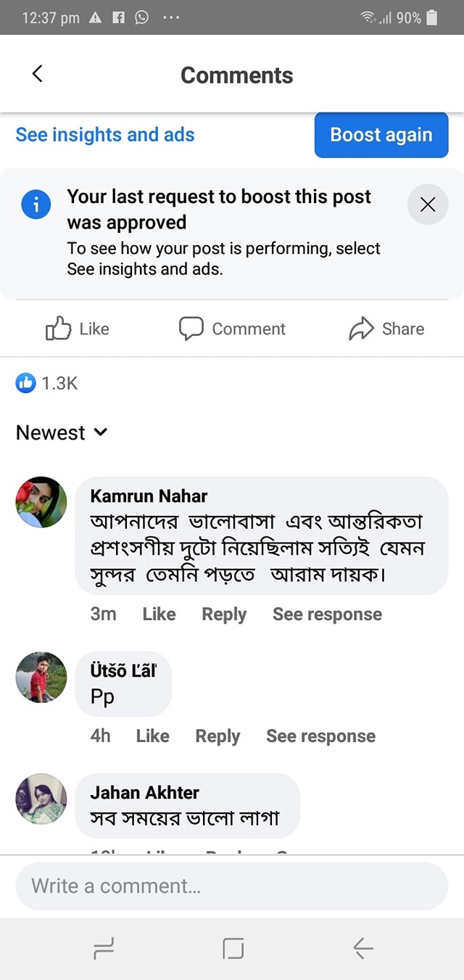Tap the back arrow in Comments header
Screen dimensions: 464x980
point(38,74)
